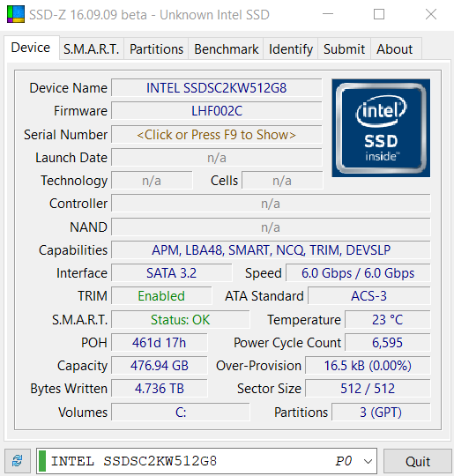Image resolution: width=454 pixels, height=476 pixels.
Task: Show the About tab
Action: point(394,48)
